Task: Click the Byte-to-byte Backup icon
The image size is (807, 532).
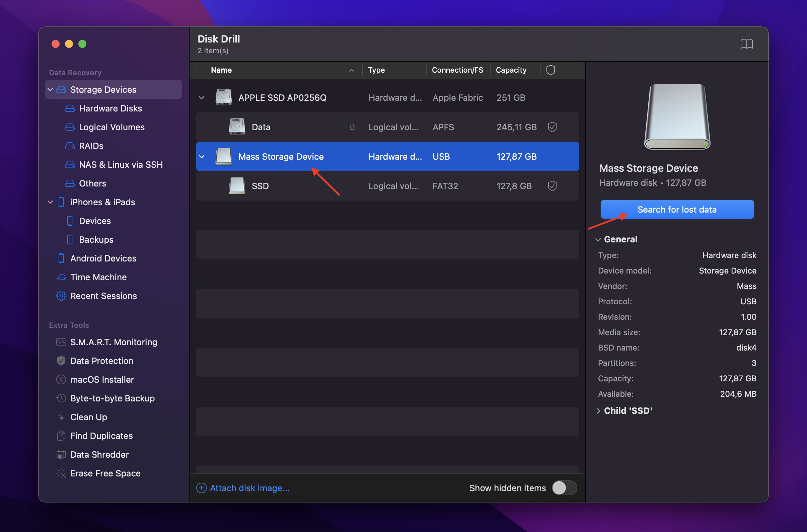Action: click(61, 398)
